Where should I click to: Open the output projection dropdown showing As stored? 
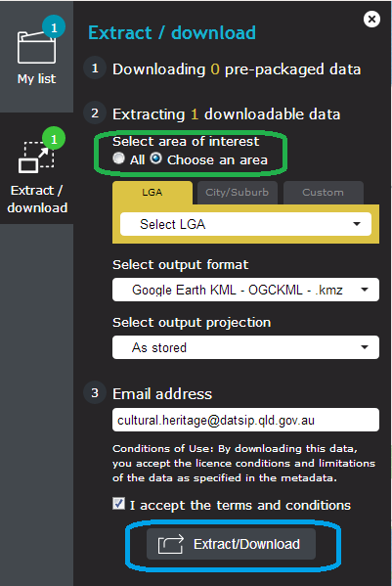pos(245,347)
